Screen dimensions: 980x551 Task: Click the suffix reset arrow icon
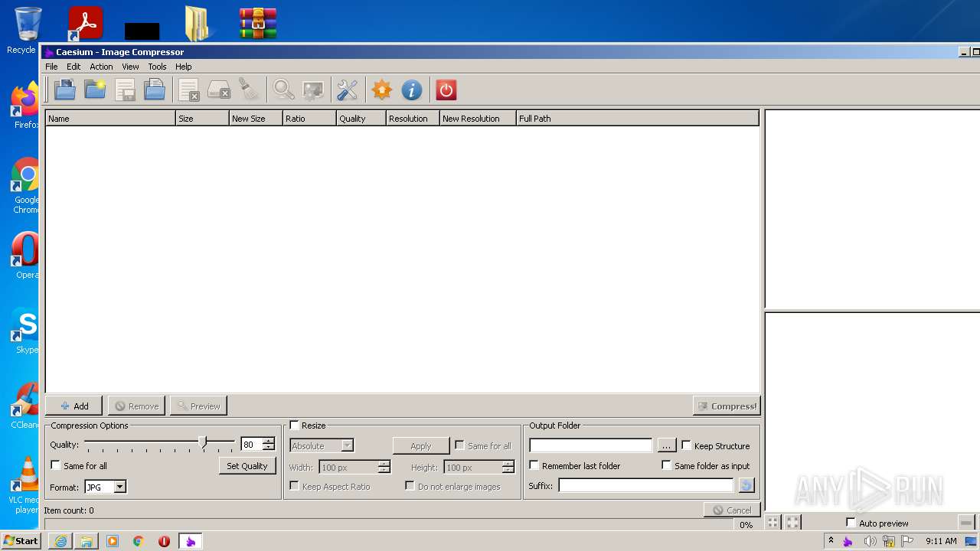pyautogui.click(x=746, y=485)
